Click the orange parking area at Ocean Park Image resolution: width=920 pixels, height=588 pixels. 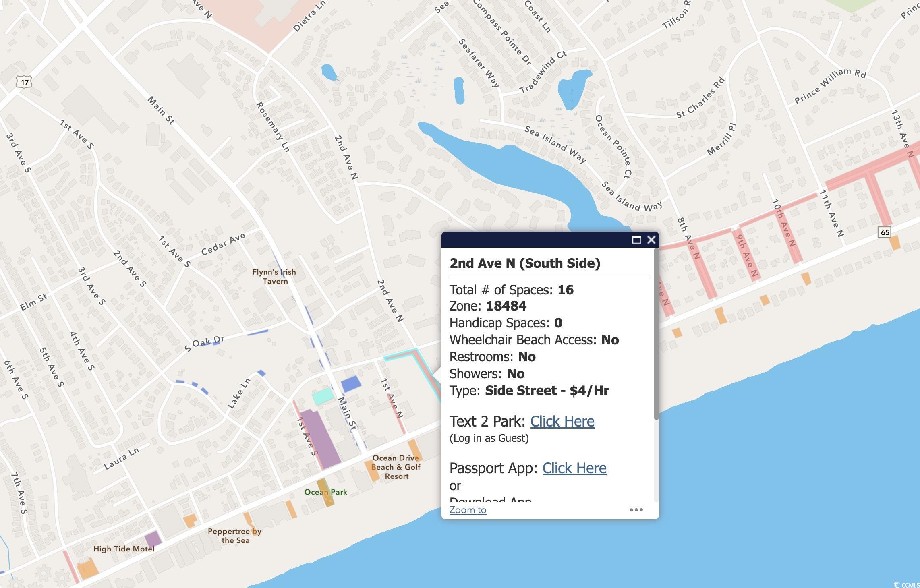point(325,493)
